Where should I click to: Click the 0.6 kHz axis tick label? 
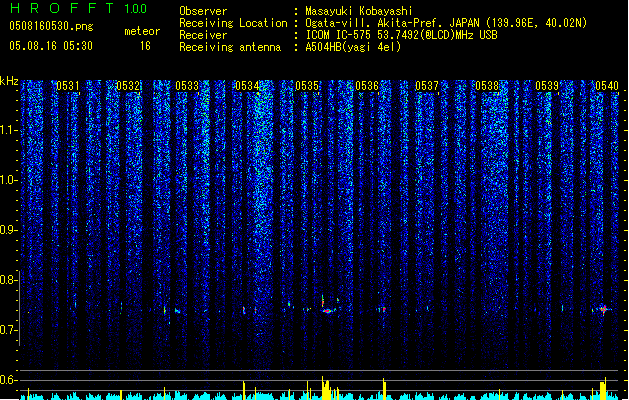pos(7,380)
